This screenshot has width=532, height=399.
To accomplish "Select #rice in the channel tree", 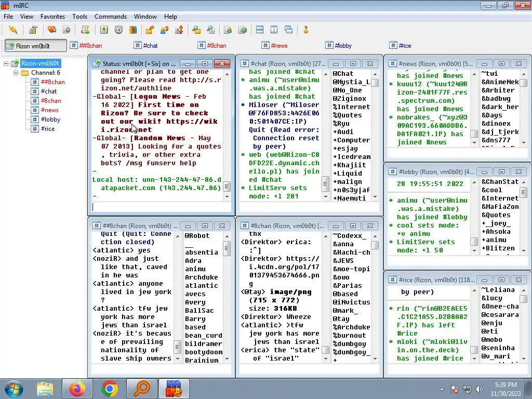I will [x=47, y=129].
